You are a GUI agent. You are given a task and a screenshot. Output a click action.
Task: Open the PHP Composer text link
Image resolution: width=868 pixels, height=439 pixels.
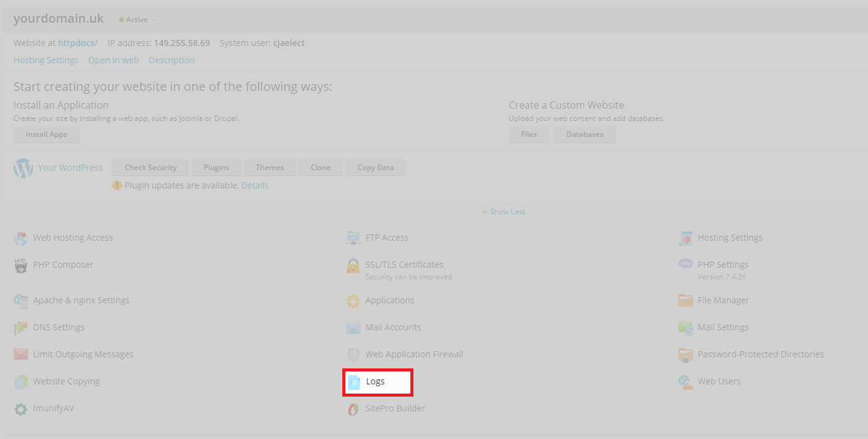click(63, 265)
